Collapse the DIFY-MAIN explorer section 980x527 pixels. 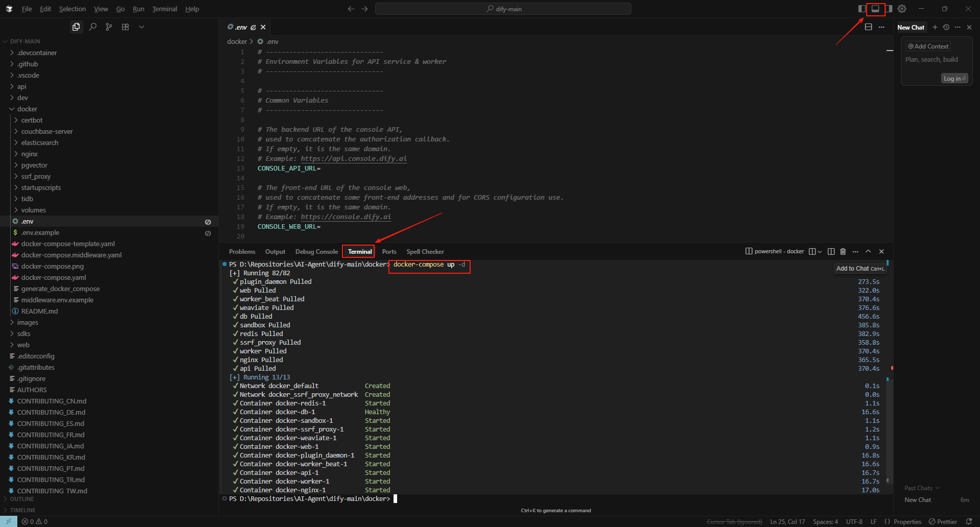(24, 41)
